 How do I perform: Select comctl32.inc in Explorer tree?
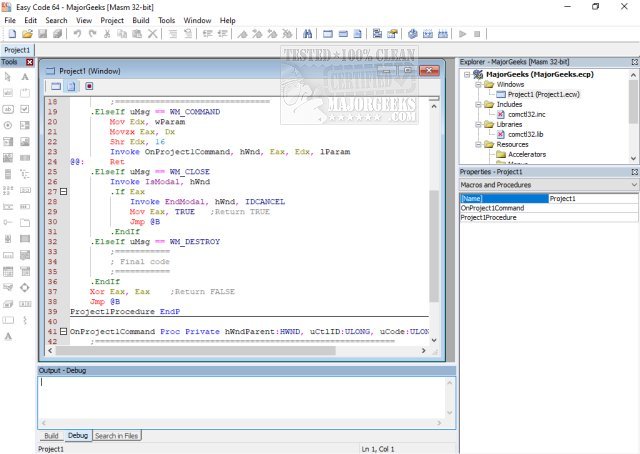pos(524,114)
